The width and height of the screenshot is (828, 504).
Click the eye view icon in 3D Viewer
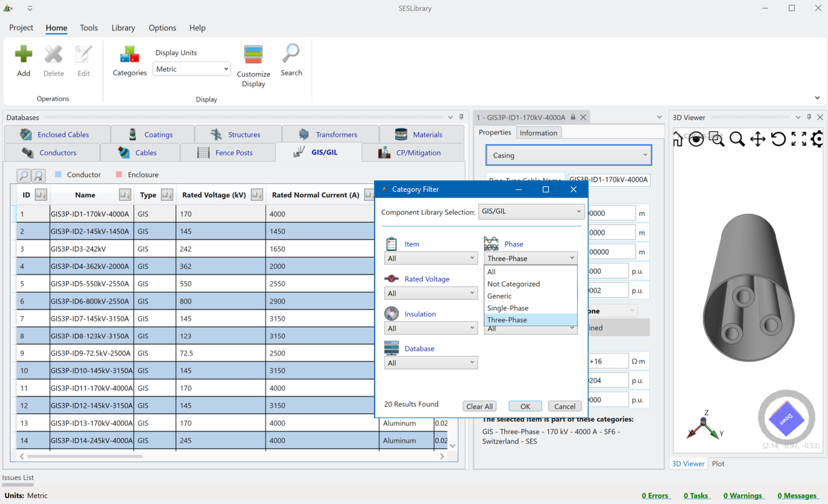(x=697, y=139)
